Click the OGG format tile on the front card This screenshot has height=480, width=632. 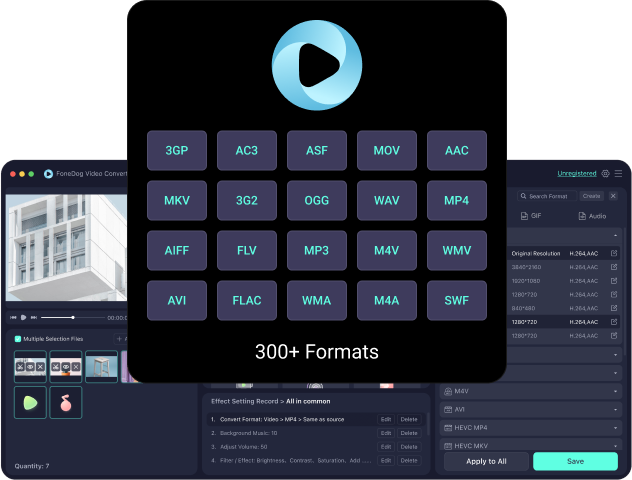[x=317, y=200]
